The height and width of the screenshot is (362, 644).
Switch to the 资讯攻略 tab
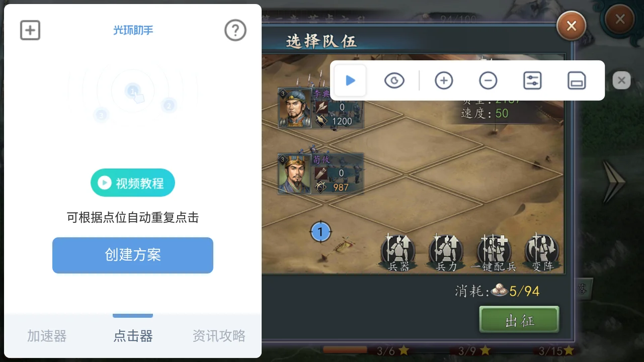click(219, 336)
